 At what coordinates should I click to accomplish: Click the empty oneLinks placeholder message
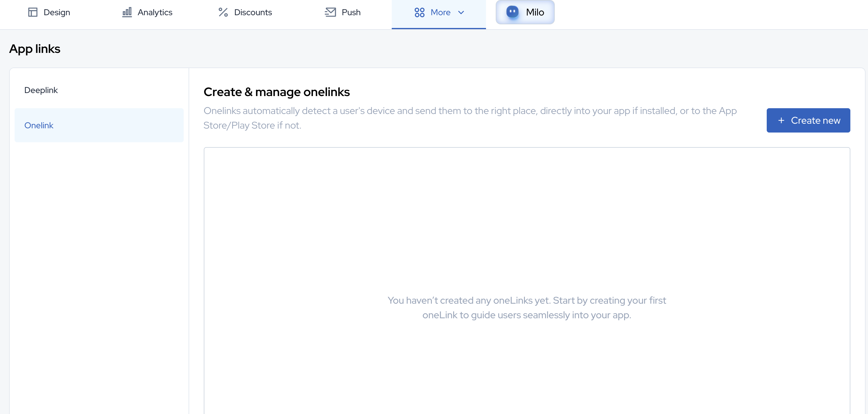point(526,308)
